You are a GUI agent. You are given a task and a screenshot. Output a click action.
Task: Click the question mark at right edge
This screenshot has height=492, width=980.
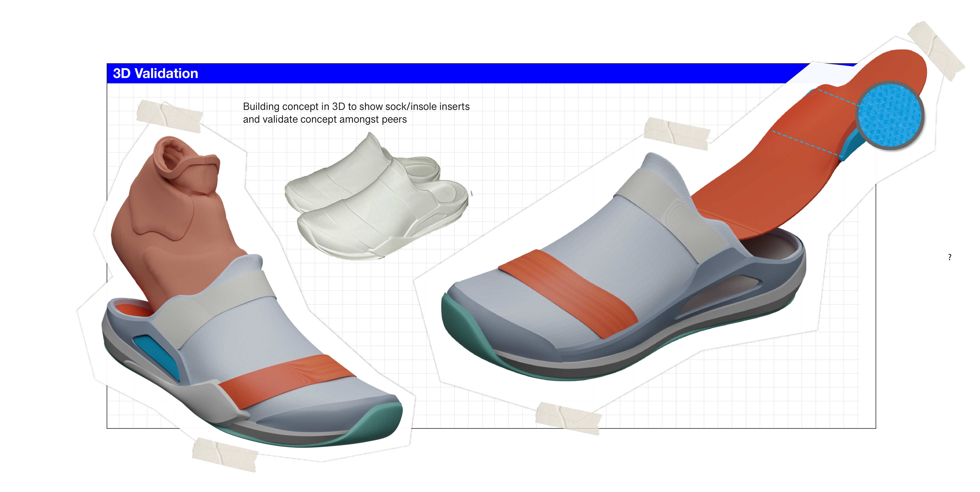coord(950,257)
